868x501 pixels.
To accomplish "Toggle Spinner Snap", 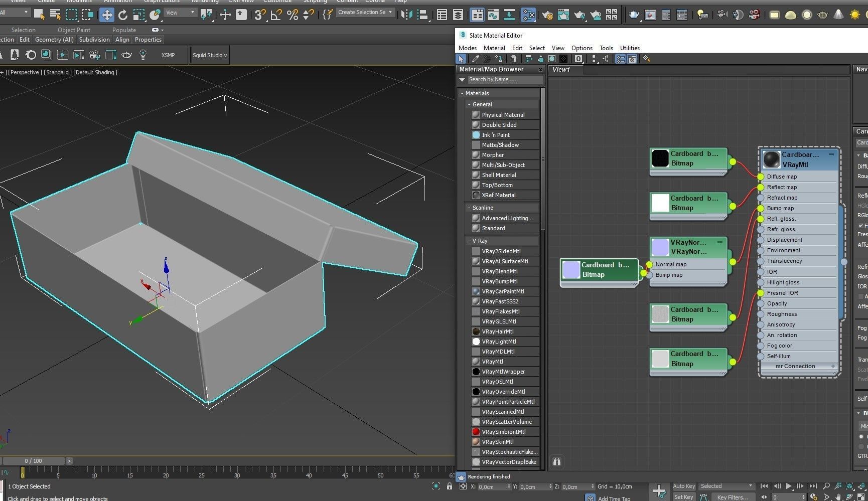I will click(308, 15).
